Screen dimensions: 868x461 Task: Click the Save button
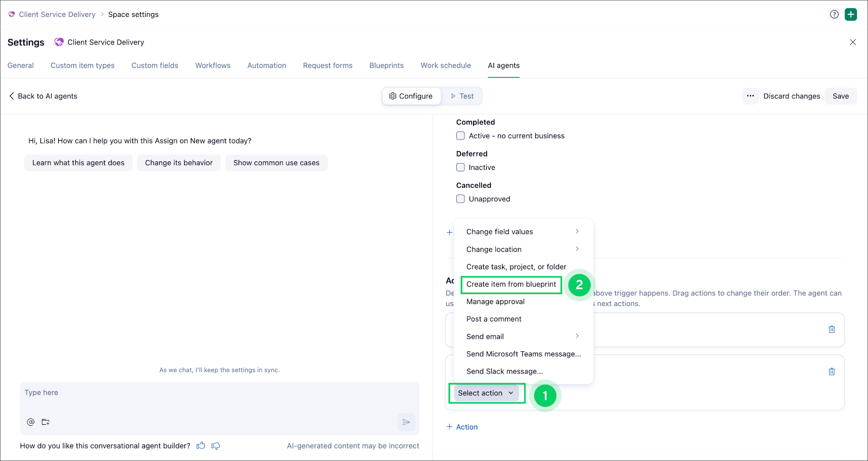(x=841, y=96)
